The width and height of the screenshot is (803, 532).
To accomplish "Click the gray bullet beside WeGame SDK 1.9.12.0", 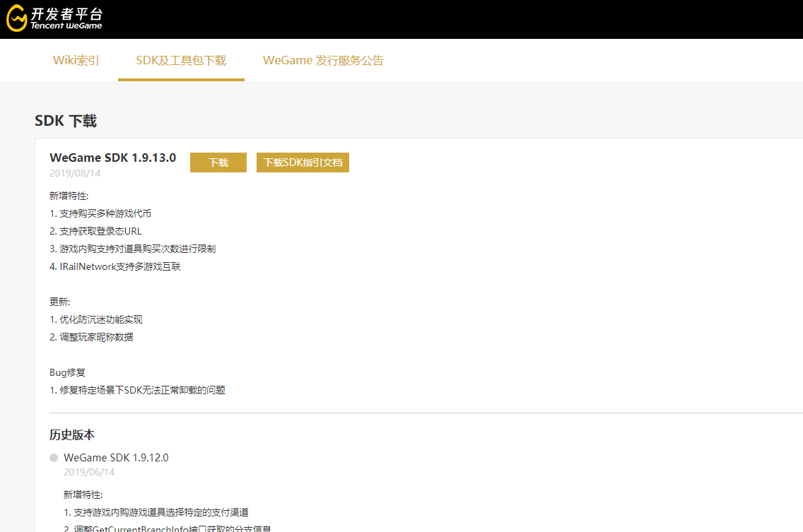I will [x=53, y=457].
